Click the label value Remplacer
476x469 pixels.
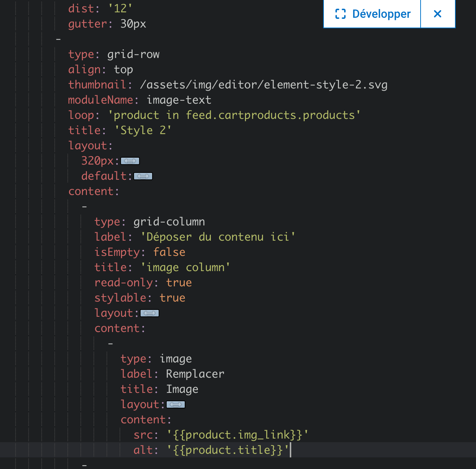(195, 374)
